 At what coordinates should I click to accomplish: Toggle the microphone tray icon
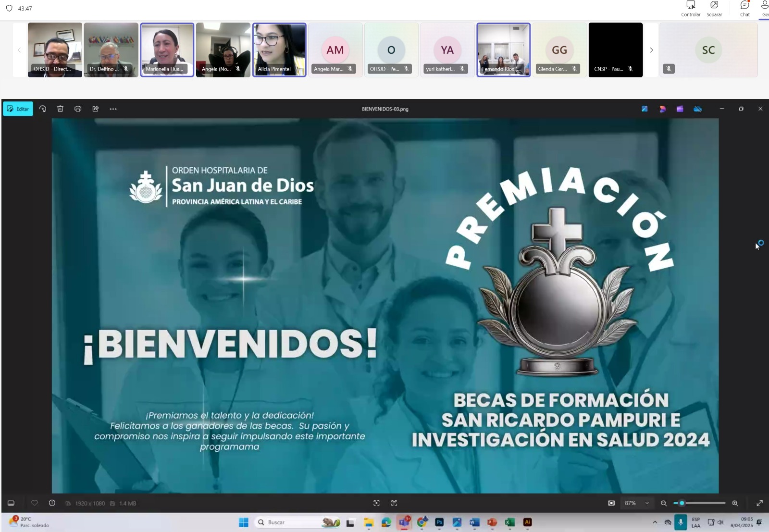point(681,522)
